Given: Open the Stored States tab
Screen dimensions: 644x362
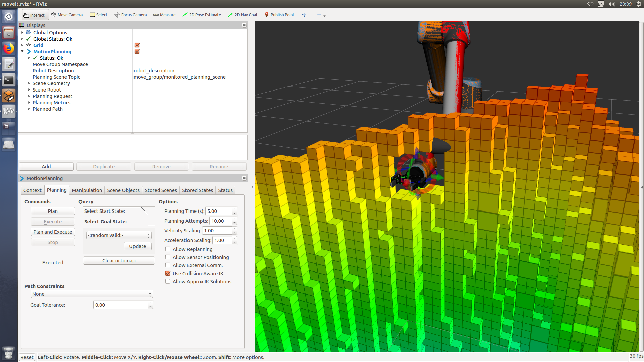Looking at the screenshot, I should click(198, 190).
